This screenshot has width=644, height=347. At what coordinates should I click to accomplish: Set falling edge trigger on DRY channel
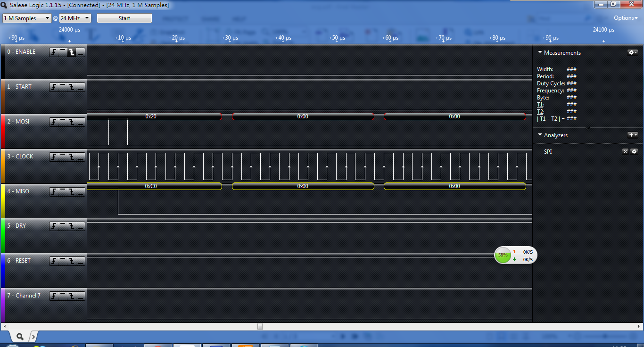(x=72, y=226)
